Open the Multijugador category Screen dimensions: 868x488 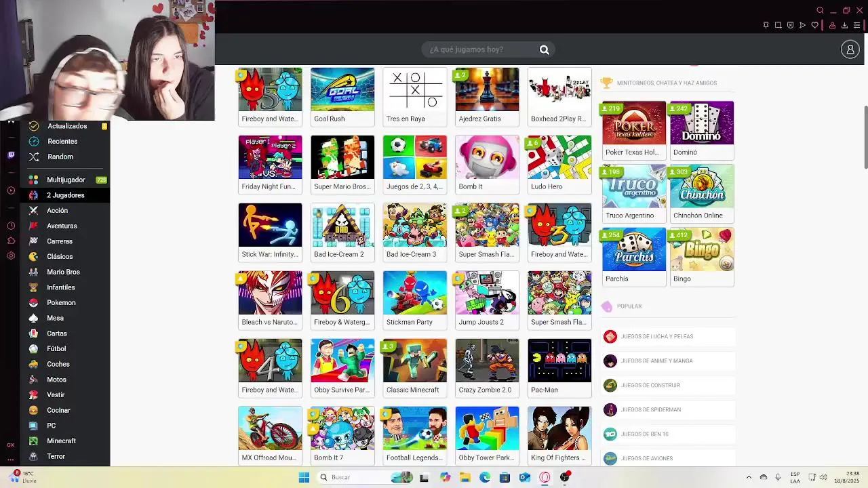coord(66,180)
